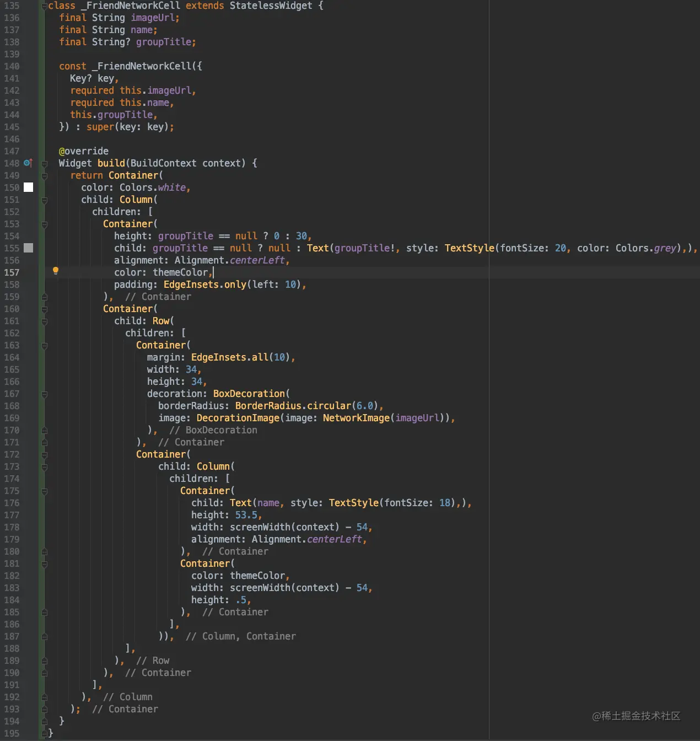
Task: Click the TextStyle with fontSize 18
Action: (x=354, y=503)
